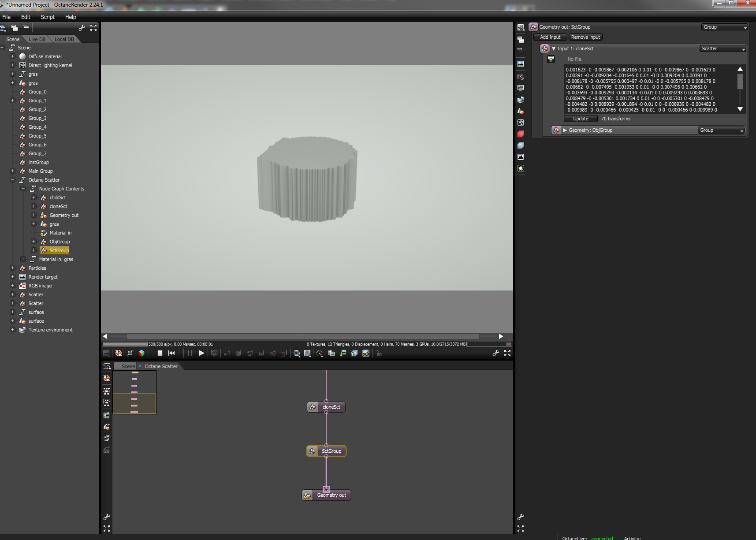This screenshot has height=540, width=756.
Task: Toggle geometry node visibility in graph editor
Action: pyautogui.click(x=107, y=427)
